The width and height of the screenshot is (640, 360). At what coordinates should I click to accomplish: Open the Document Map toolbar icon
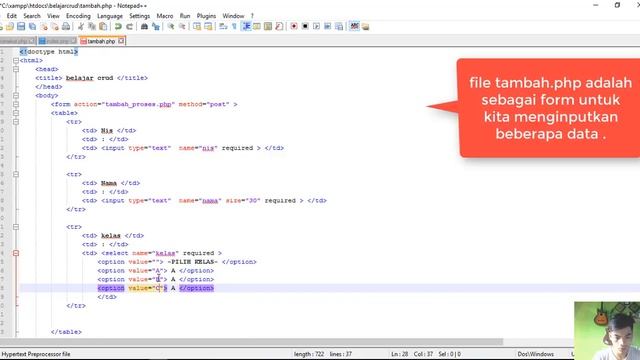268,27
